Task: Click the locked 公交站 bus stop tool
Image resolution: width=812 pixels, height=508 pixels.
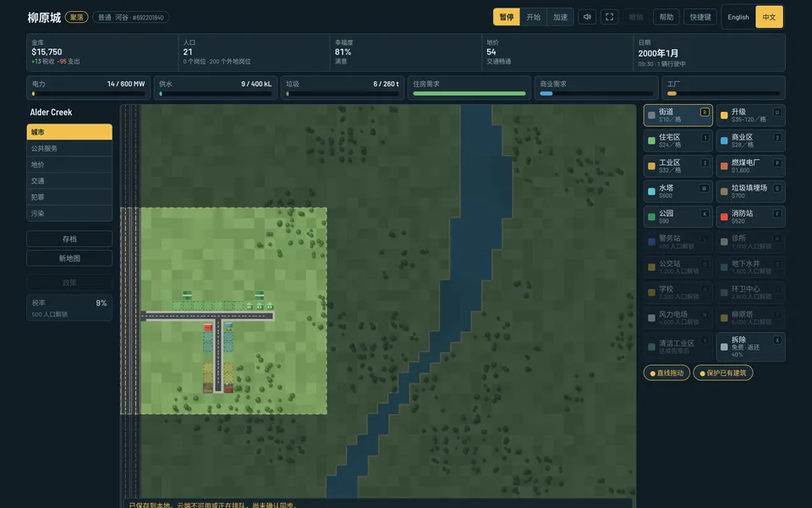Action: [678, 268]
